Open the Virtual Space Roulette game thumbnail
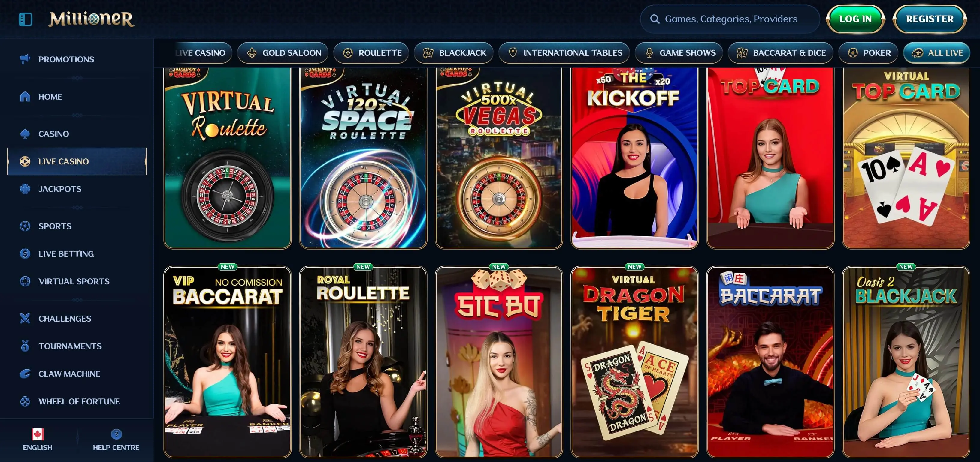The image size is (980, 462). coord(363,158)
